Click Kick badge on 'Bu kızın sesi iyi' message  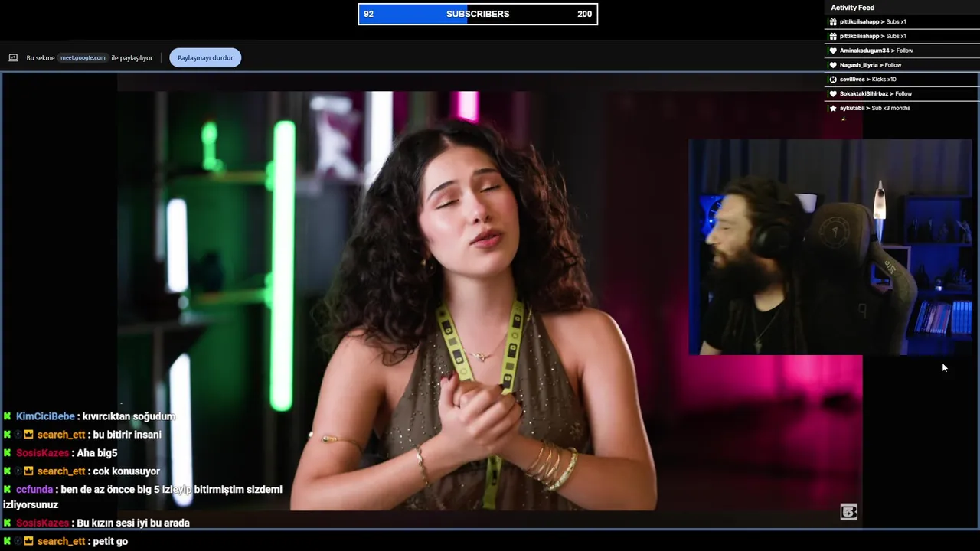point(8,523)
